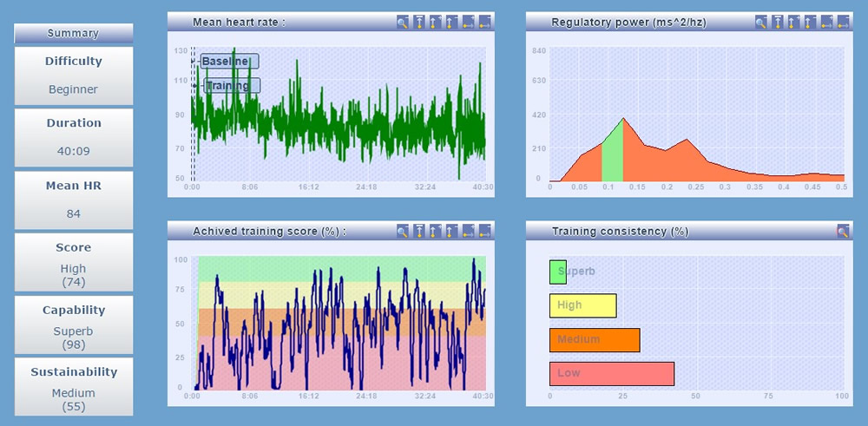The width and height of the screenshot is (868, 426).
Task: Click magnifier icon in Achieved training score panel
Action: (403, 231)
